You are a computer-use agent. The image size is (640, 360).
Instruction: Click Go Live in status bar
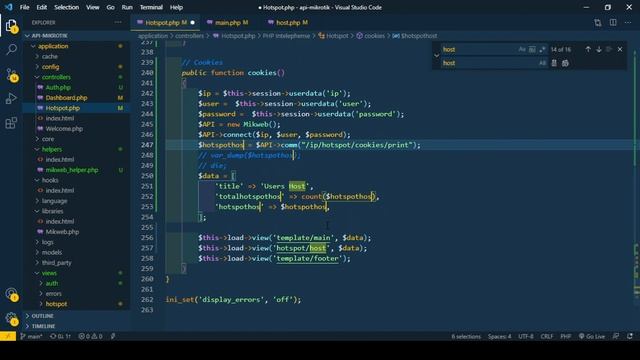click(x=592, y=336)
